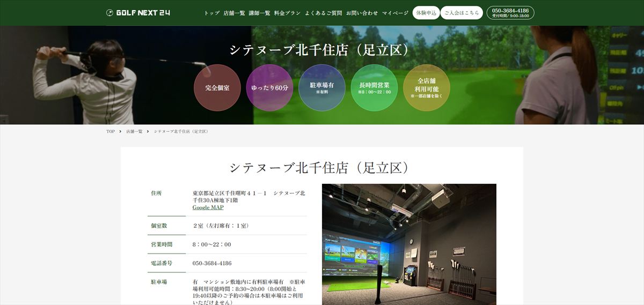Image resolution: width=644 pixels, height=305 pixels.
Task: Open the Google MAP link
Action: click(208, 207)
